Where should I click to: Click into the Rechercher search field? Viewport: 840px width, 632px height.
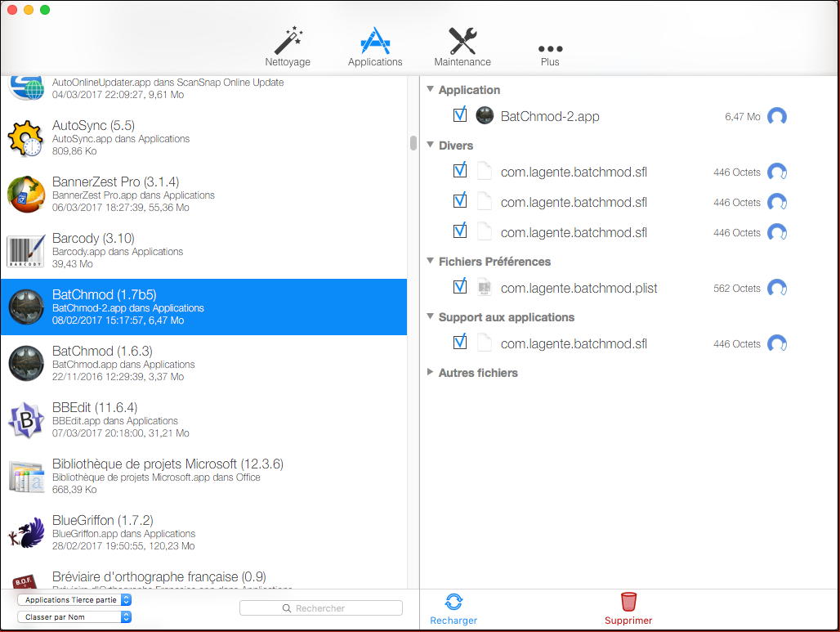click(x=321, y=607)
